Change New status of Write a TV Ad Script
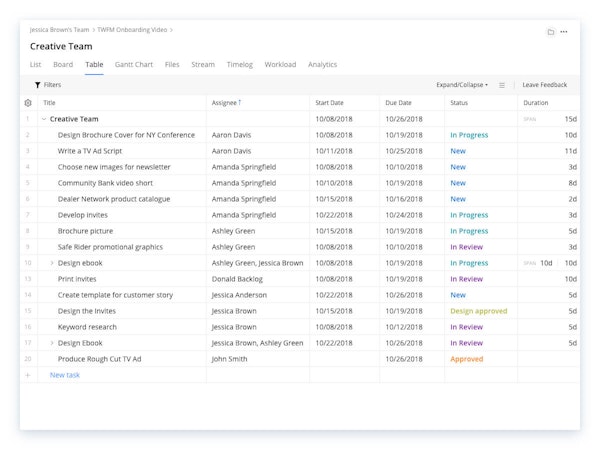 click(458, 151)
